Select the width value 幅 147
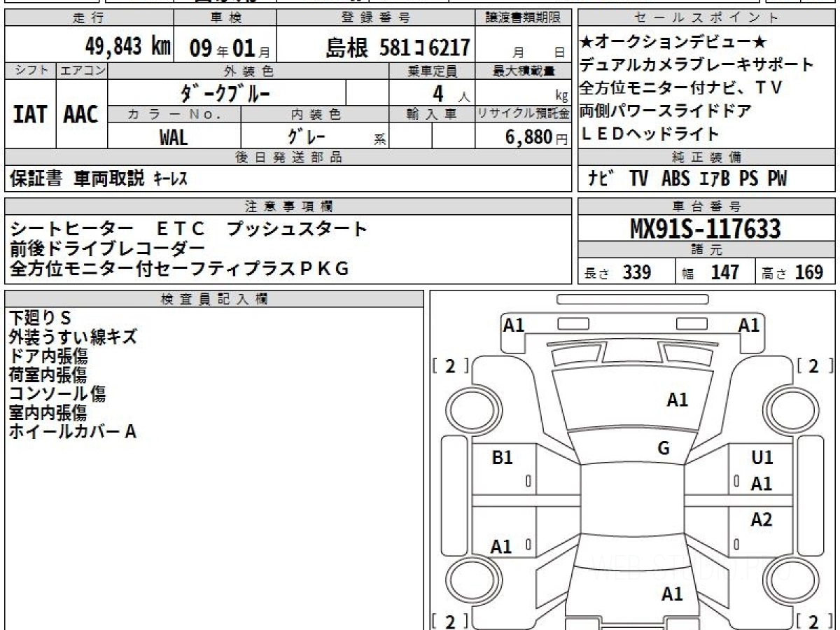 coord(711,273)
